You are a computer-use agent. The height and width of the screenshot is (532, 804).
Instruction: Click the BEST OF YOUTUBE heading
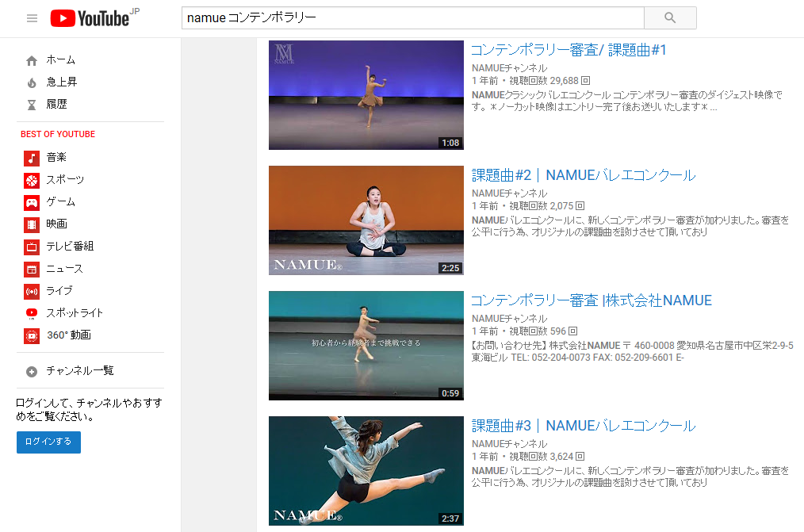(x=58, y=134)
